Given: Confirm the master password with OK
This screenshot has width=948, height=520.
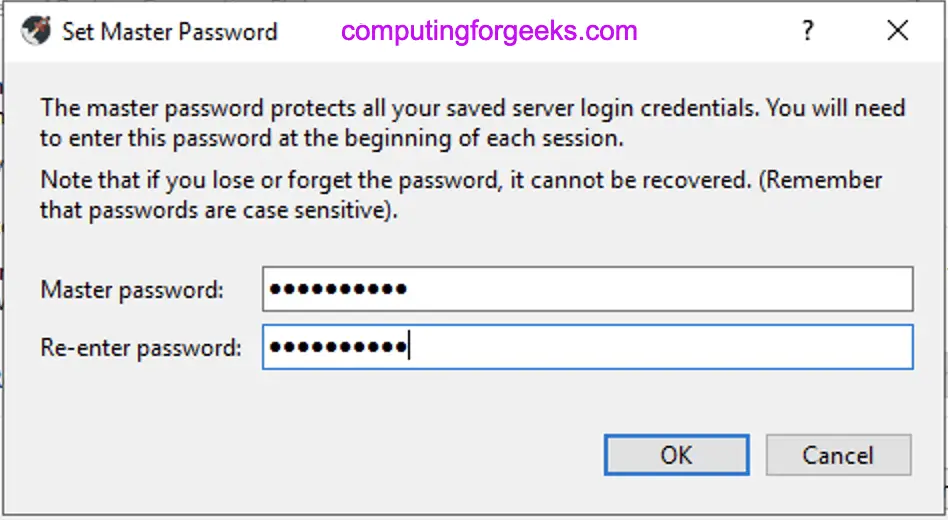Looking at the screenshot, I should click(x=677, y=455).
